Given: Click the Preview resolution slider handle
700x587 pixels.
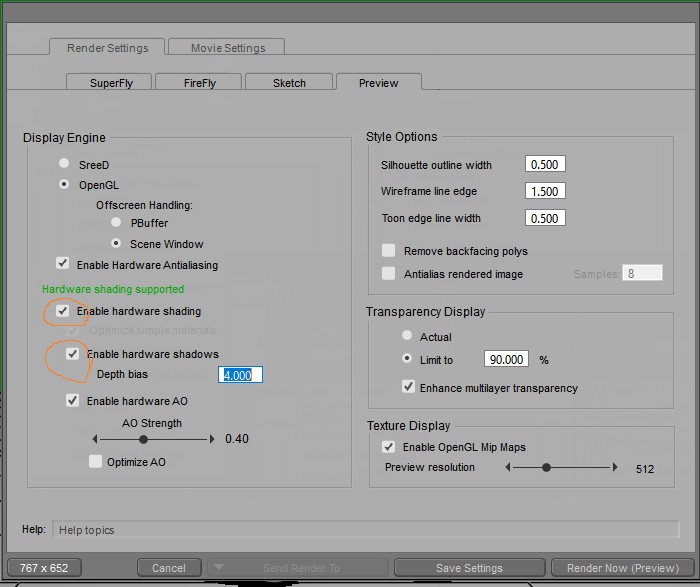Looking at the screenshot, I should [x=546, y=467].
